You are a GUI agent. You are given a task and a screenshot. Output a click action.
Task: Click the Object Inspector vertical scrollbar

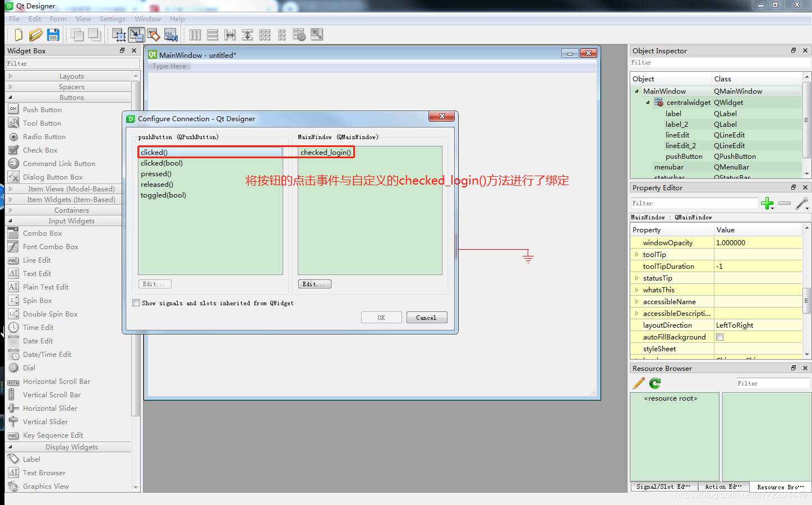coord(807,121)
